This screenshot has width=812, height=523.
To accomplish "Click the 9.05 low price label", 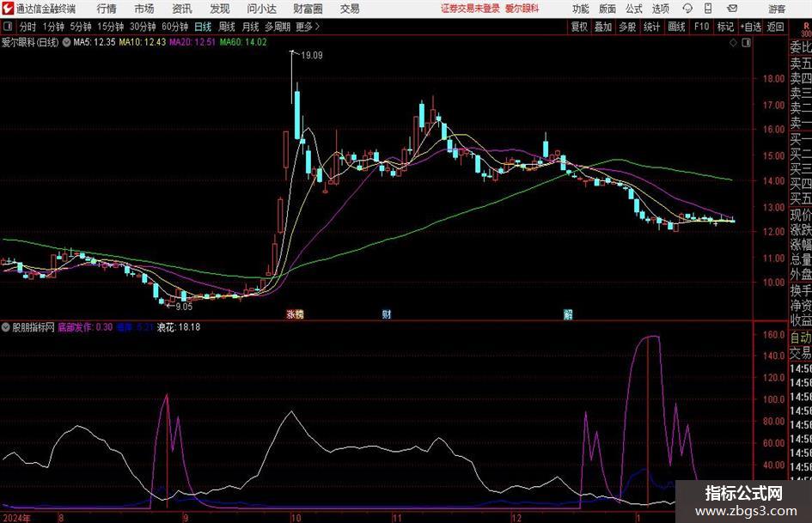I will tap(184, 307).
